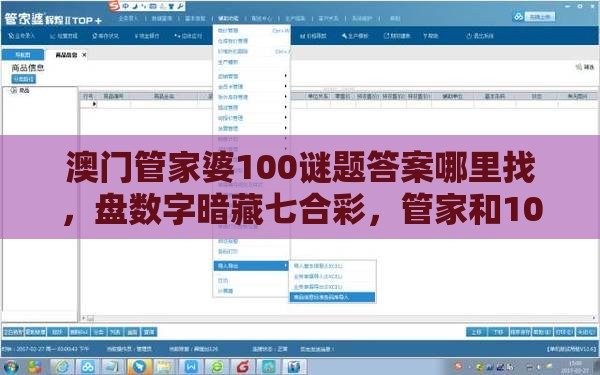The height and width of the screenshot is (375, 600).
Task: Open WPS W icon in taskbar
Action: (191, 367)
